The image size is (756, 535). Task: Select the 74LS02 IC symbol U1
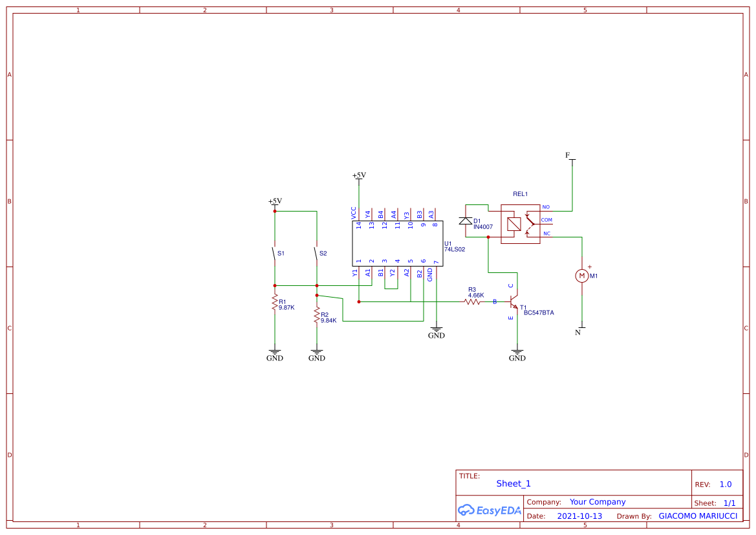[x=396, y=243]
